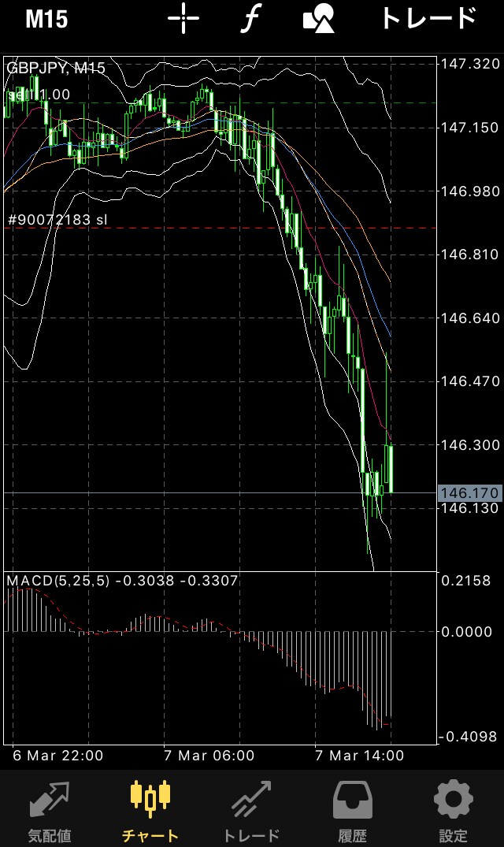This screenshot has height=847, width=504.
Task: Tap the 7 Mar 14:00 time label
Action: (359, 755)
